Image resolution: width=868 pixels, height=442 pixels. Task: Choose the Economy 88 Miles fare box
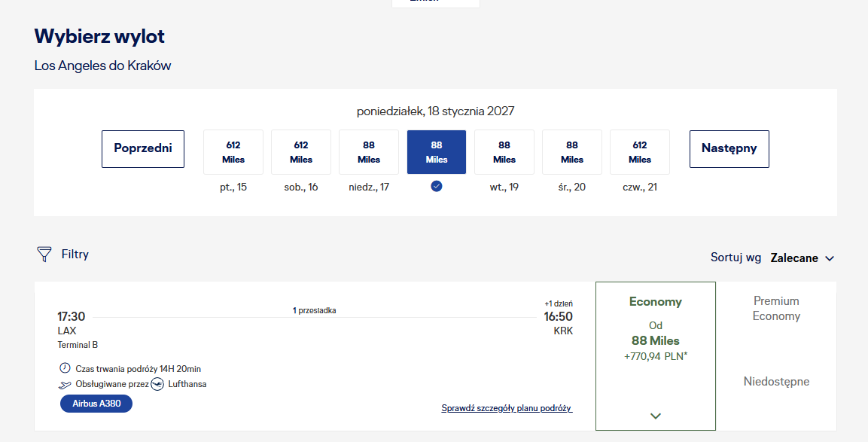pyautogui.click(x=656, y=355)
